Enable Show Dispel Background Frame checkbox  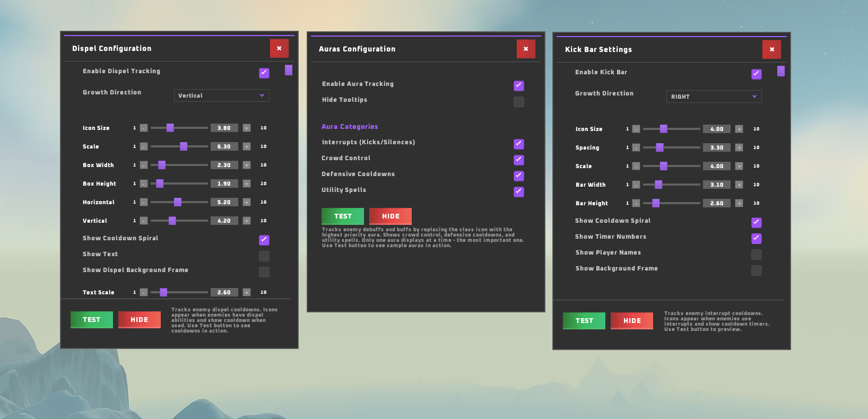pyautogui.click(x=264, y=272)
